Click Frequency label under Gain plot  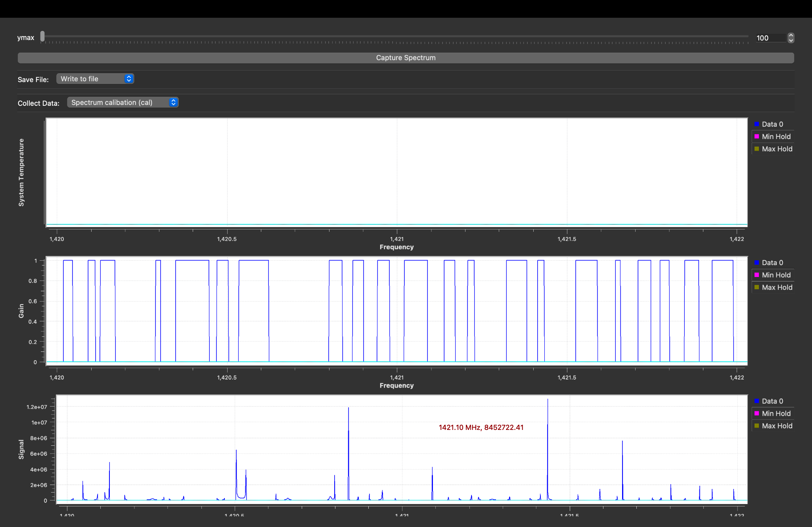click(396, 386)
